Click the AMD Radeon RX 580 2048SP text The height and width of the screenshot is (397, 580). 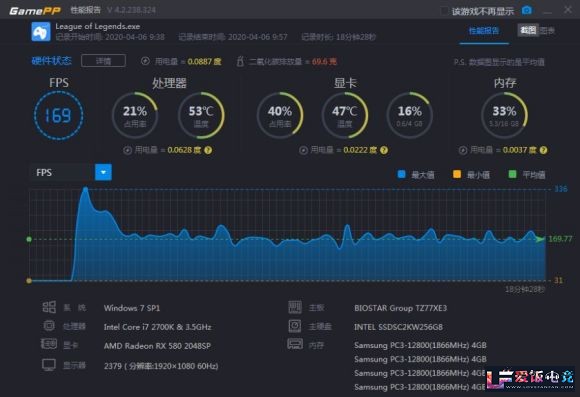tap(157, 346)
